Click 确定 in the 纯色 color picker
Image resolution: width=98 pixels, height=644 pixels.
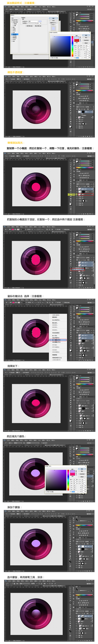82,469
